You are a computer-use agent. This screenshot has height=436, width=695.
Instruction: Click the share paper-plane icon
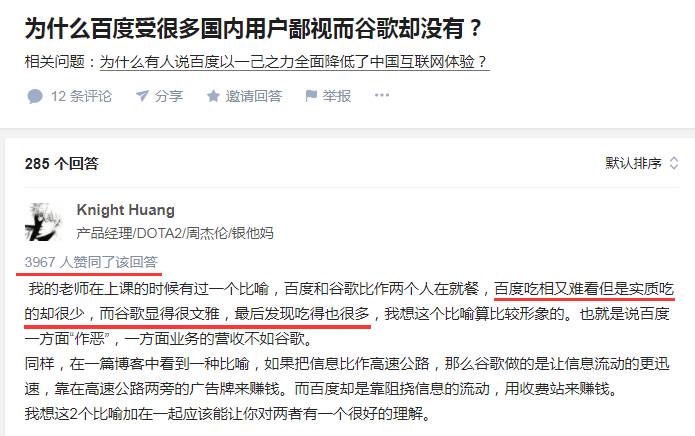142,96
